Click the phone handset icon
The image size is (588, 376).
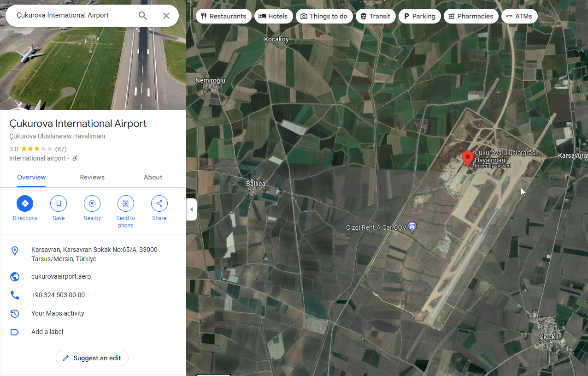pyautogui.click(x=15, y=295)
